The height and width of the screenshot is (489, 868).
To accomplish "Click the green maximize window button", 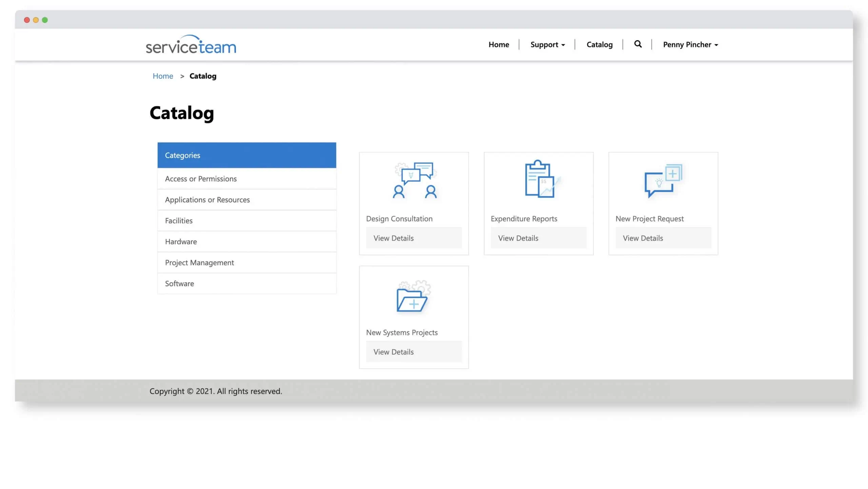I will [45, 20].
